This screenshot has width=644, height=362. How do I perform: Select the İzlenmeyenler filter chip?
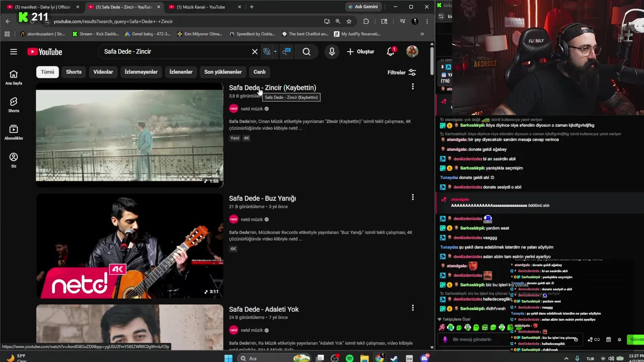click(x=141, y=72)
